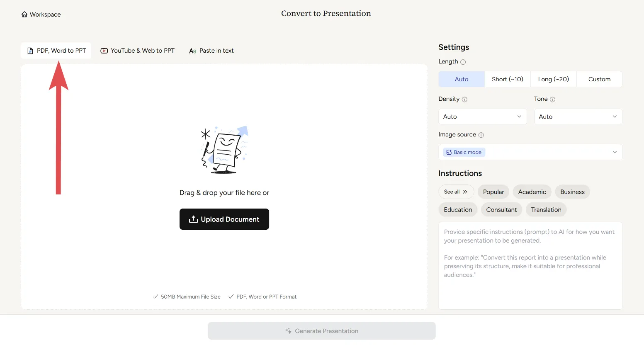Switch to PDF, Word to PPT tab
The height and width of the screenshot is (345, 644).
56,51
